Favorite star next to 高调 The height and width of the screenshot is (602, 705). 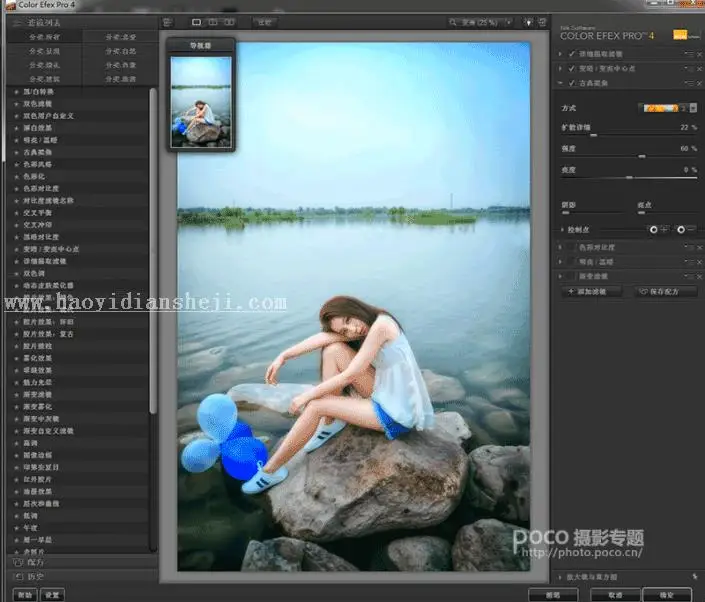[x=16, y=443]
